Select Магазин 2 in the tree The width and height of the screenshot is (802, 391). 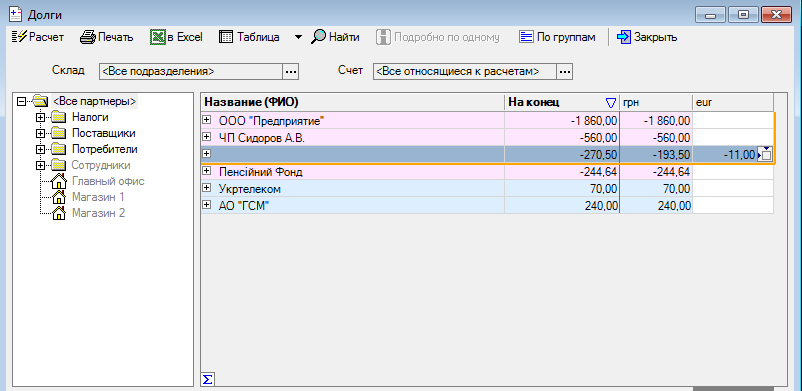pos(98,213)
